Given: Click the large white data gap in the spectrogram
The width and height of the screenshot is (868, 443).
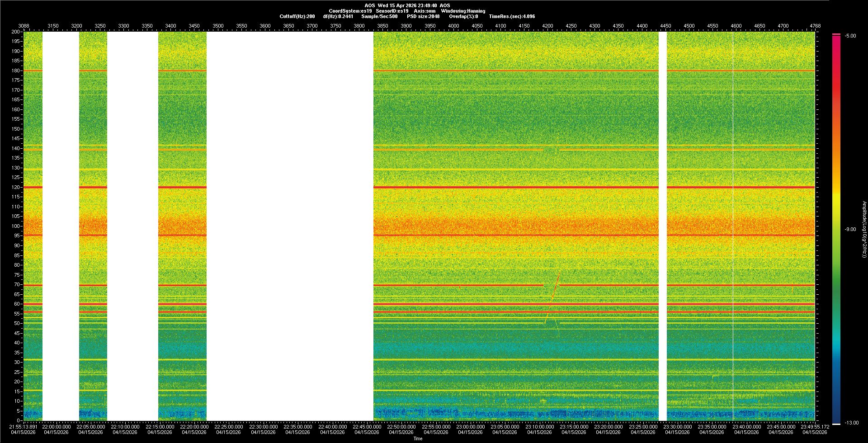Looking at the screenshot, I should [290, 226].
